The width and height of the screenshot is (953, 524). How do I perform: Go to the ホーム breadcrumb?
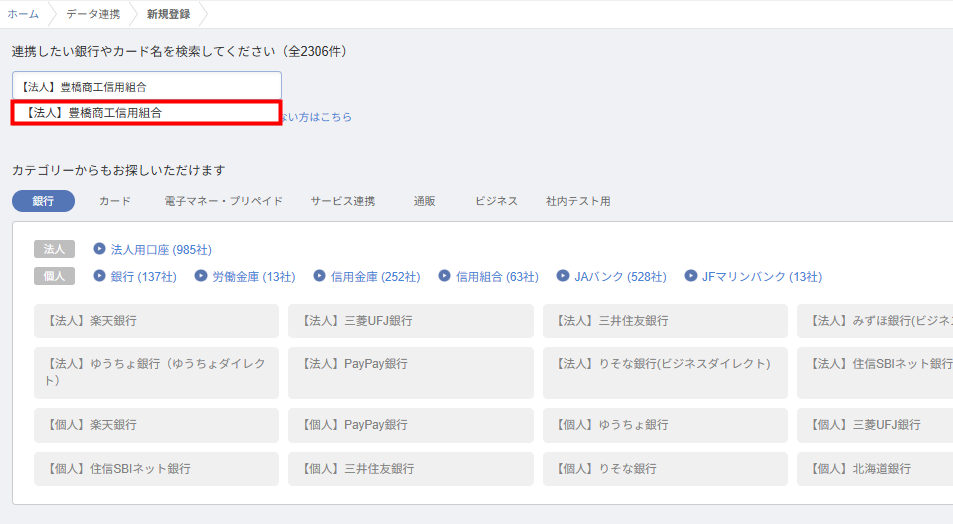click(23, 14)
